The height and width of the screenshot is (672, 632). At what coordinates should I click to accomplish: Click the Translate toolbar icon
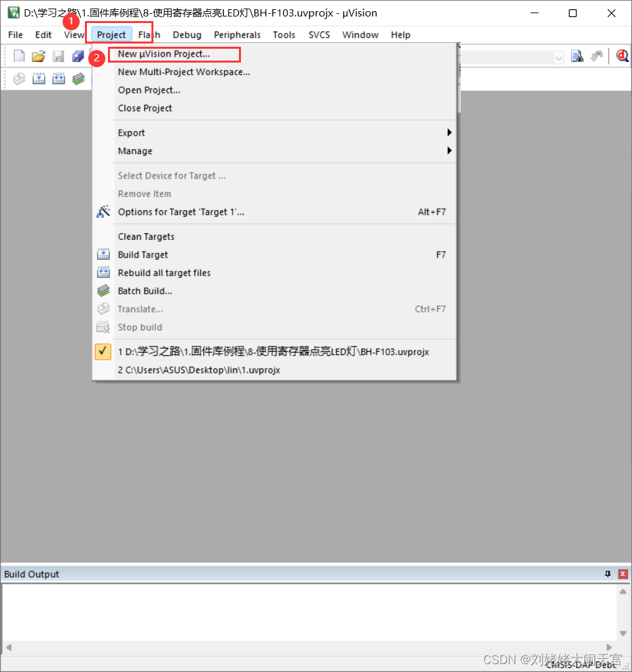[19, 78]
